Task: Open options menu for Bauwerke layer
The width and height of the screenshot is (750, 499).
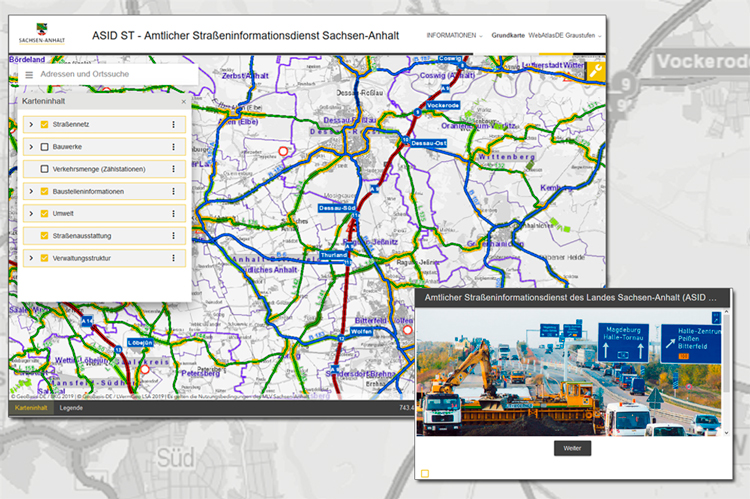Action: (x=174, y=147)
